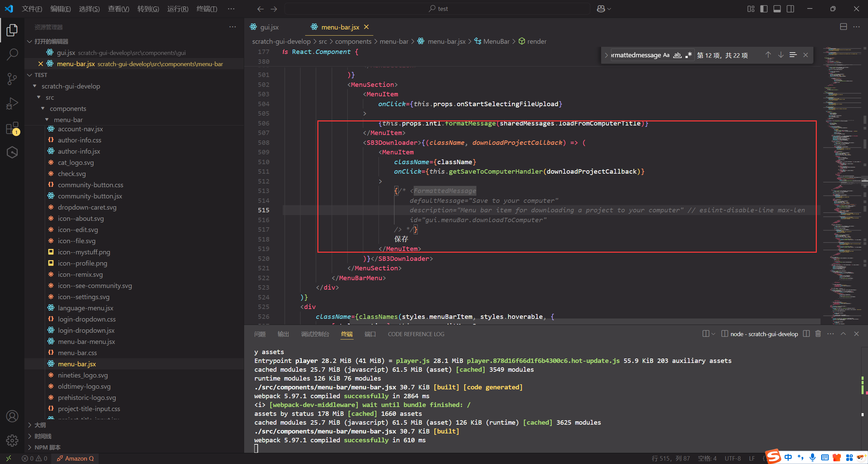
Task: Open the Manage gear settings icon
Action: pyautogui.click(x=12, y=440)
